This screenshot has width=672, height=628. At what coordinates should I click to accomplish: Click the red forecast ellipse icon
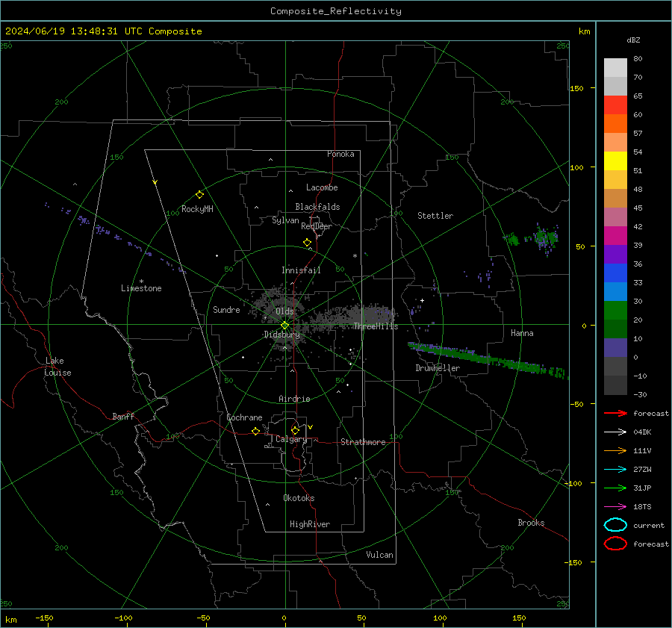pyautogui.click(x=615, y=544)
